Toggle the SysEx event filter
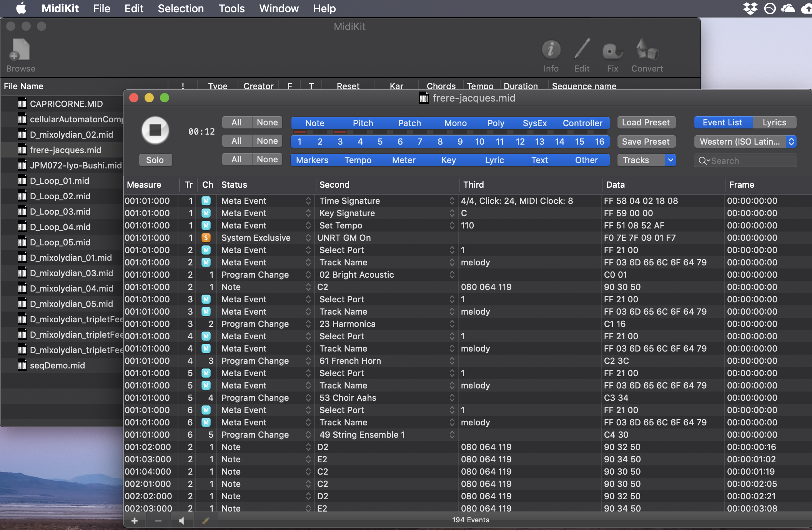The height and width of the screenshot is (530, 812). coord(534,123)
